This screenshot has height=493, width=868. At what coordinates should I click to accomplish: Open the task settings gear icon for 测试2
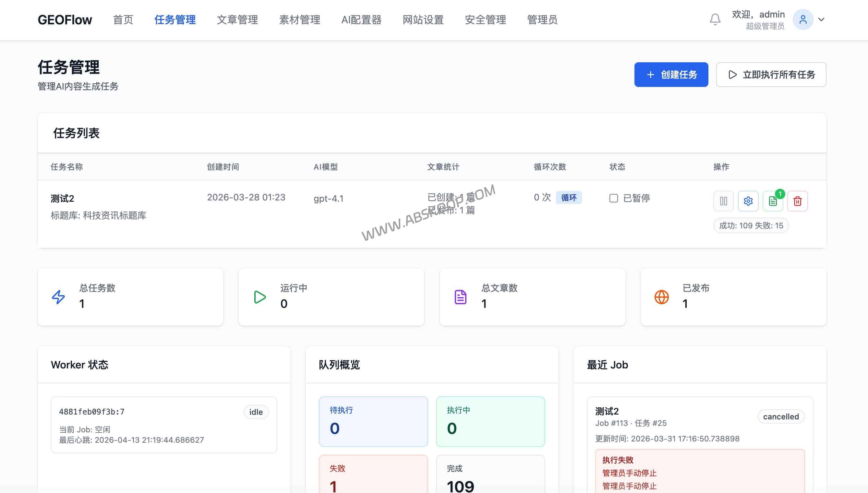pyautogui.click(x=748, y=201)
